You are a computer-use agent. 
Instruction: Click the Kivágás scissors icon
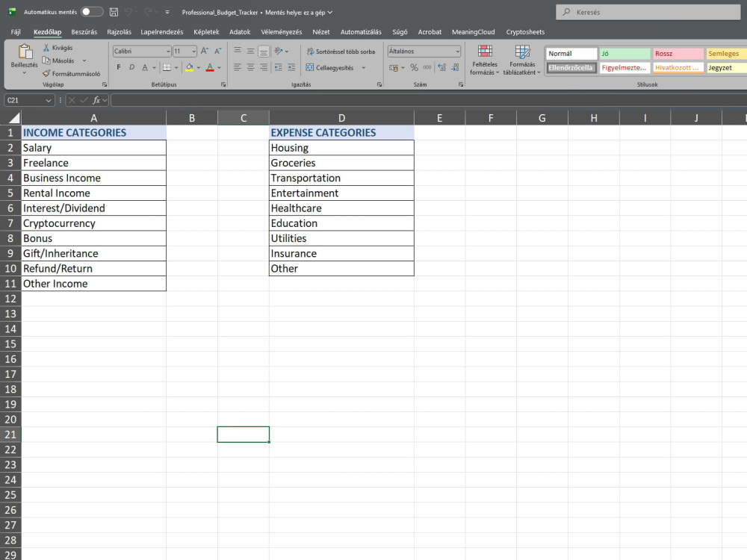46,48
